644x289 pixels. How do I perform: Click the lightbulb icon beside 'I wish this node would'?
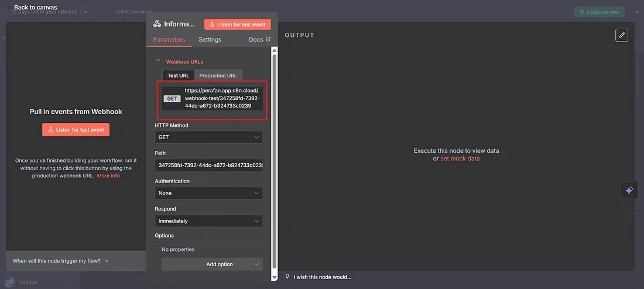click(287, 277)
